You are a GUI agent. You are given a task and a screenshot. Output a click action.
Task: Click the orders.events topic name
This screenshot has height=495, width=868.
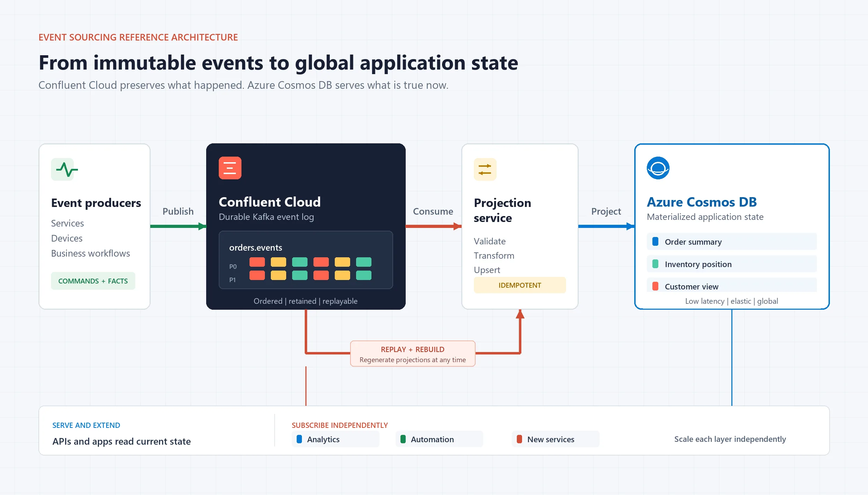tap(255, 247)
